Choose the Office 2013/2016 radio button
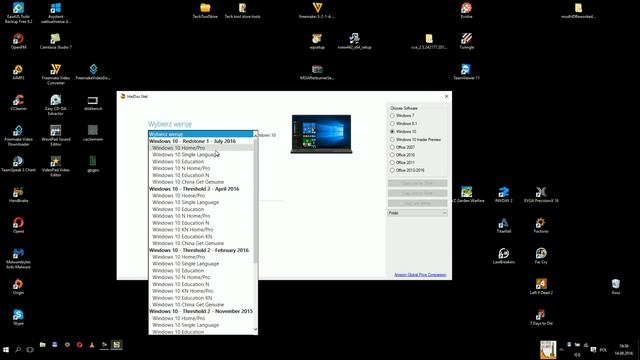Viewport: 640px width, 360px height. [x=392, y=170]
